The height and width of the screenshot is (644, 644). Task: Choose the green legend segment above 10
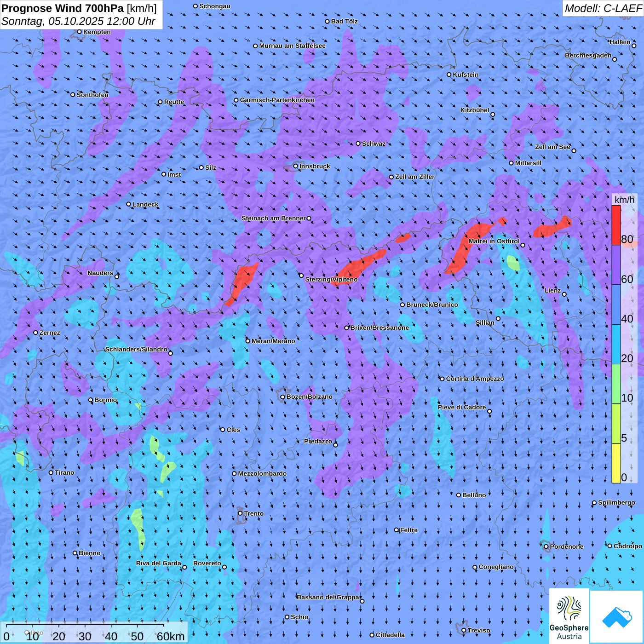point(616,384)
